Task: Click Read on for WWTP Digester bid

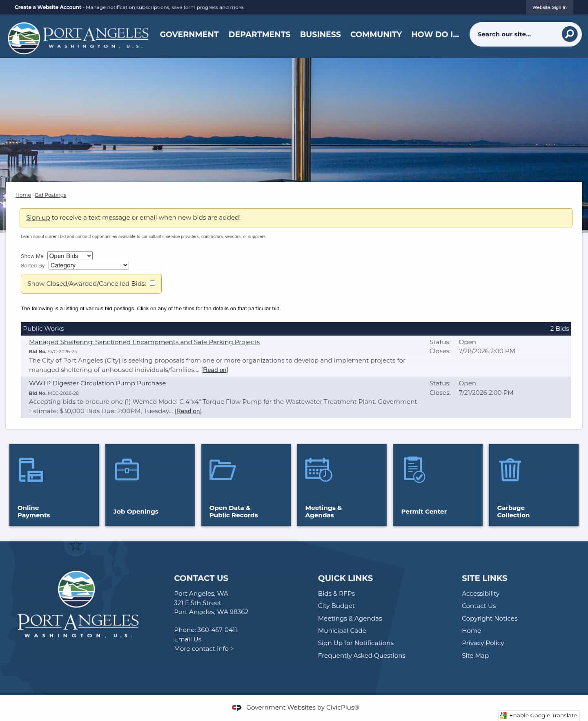Action: click(x=188, y=411)
